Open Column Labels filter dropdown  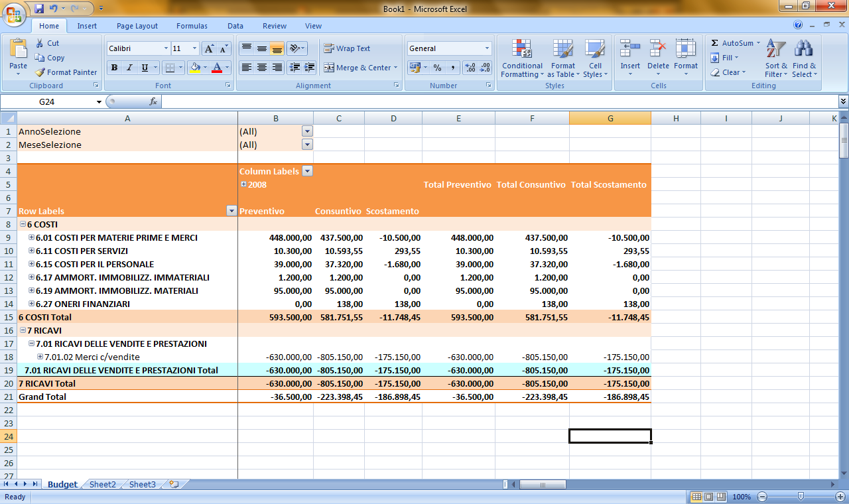(x=307, y=171)
